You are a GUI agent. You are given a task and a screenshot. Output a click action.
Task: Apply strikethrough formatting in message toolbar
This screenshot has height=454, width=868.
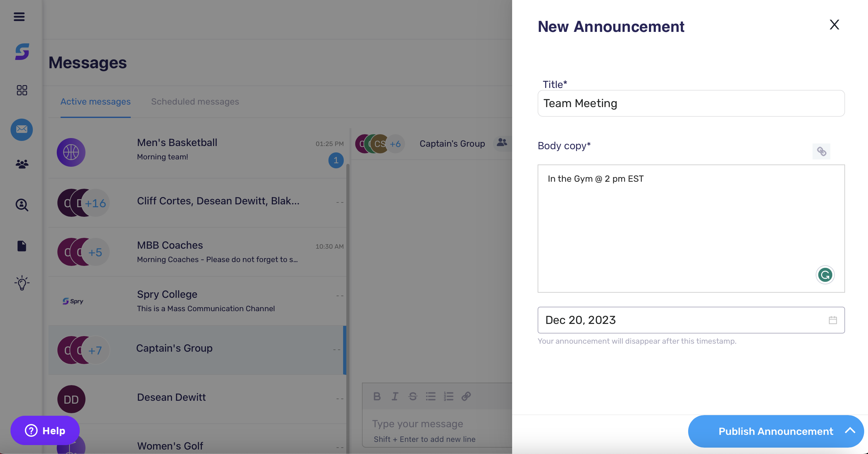point(413,396)
